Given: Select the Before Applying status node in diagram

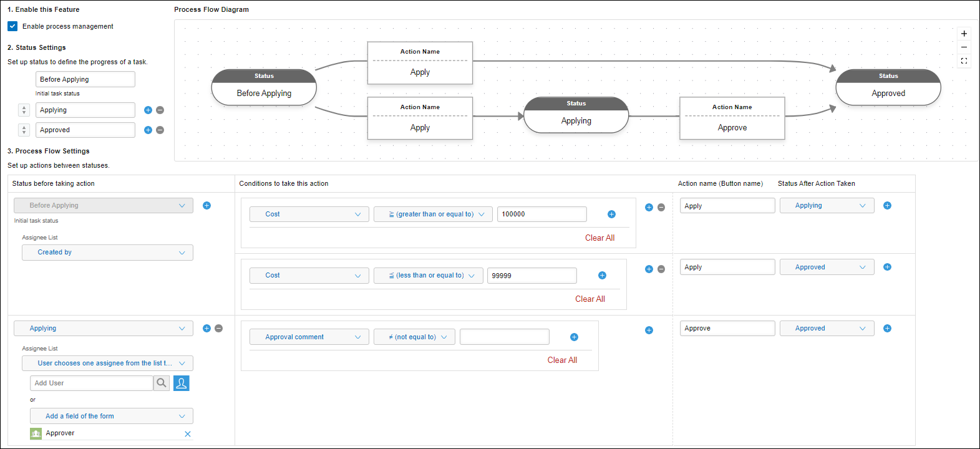Looking at the screenshot, I should [x=264, y=87].
